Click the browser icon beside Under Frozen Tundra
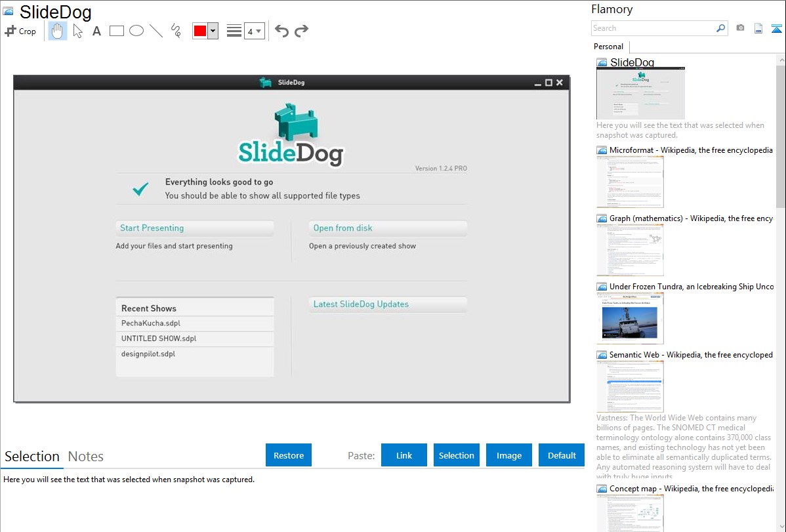Image resolution: width=786 pixels, height=532 pixels. tap(602, 287)
